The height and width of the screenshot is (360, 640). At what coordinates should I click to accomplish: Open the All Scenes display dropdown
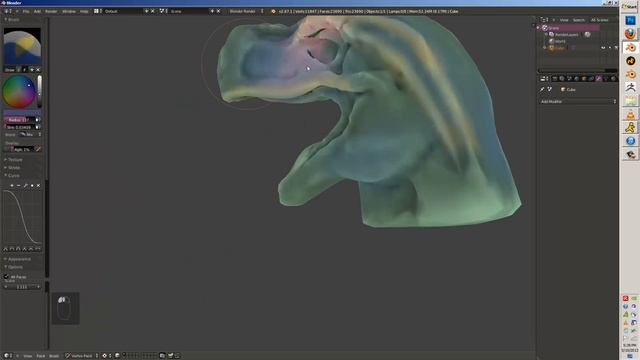600,20
